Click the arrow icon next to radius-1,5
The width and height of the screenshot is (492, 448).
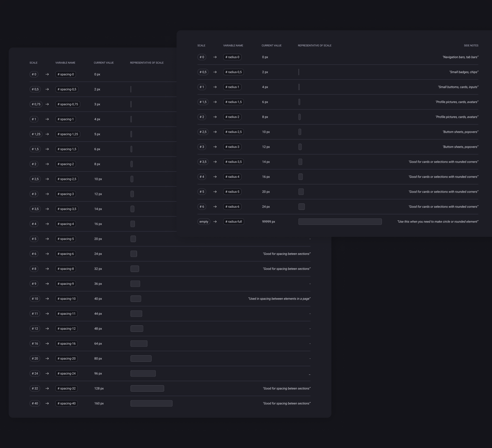coord(215,102)
